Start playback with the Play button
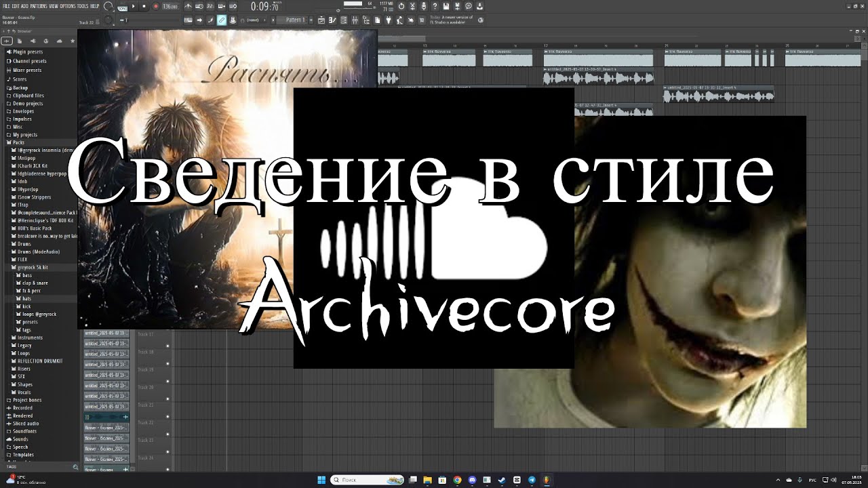This screenshot has height=488, width=868. [134, 6]
